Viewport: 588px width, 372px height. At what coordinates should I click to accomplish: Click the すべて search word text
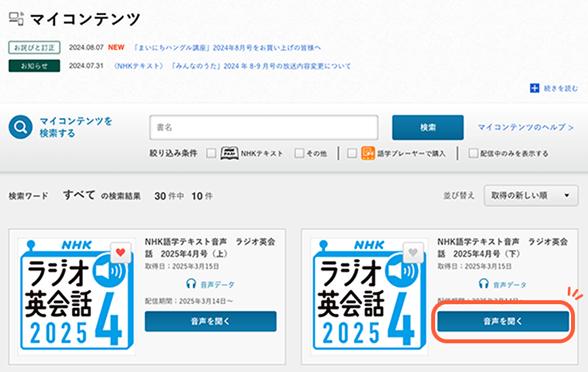pyautogui.click(x=79, y=194)
